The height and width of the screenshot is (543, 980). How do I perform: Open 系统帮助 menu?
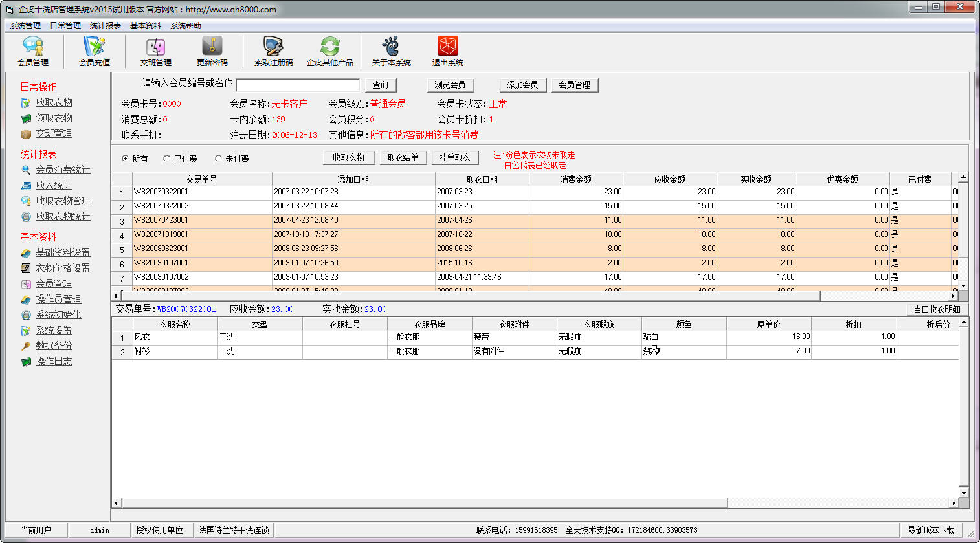[186, 26]
